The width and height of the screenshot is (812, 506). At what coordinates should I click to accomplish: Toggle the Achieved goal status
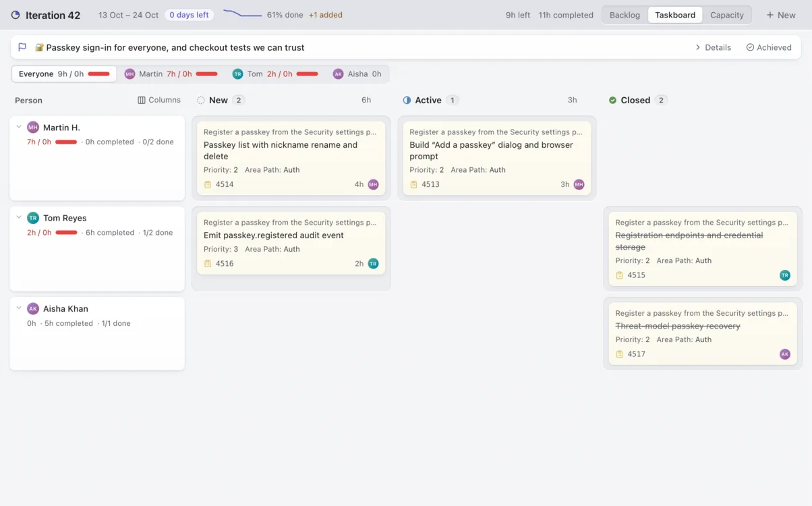[769, 47]
